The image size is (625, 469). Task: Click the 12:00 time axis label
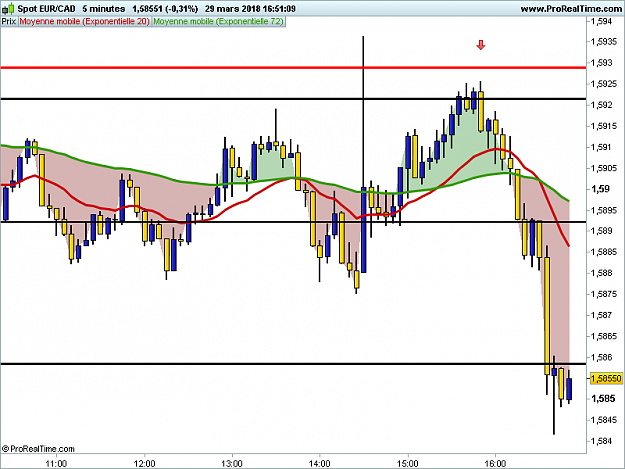(x=144, y=463)
